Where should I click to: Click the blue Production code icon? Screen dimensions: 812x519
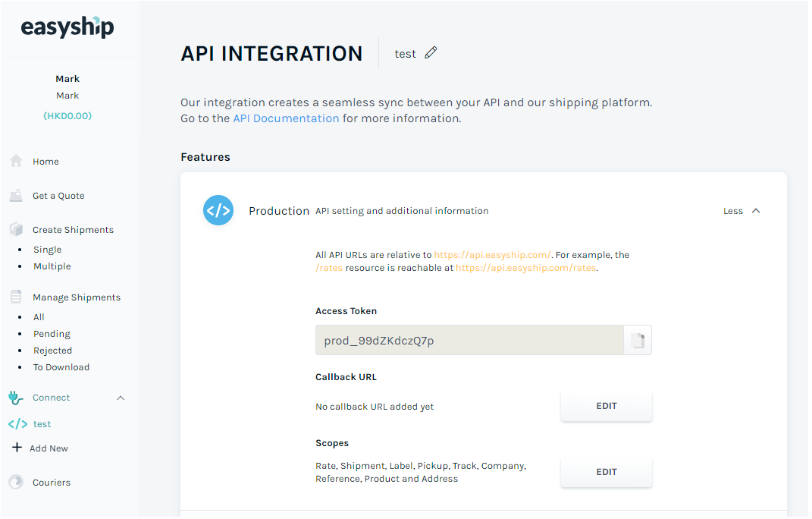[218, 210]
